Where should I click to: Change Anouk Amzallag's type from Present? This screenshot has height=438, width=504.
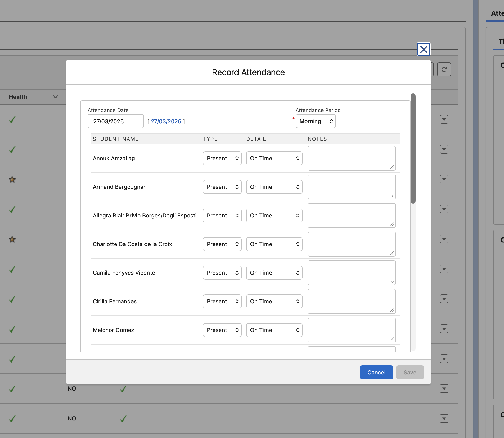coord(222,158)
